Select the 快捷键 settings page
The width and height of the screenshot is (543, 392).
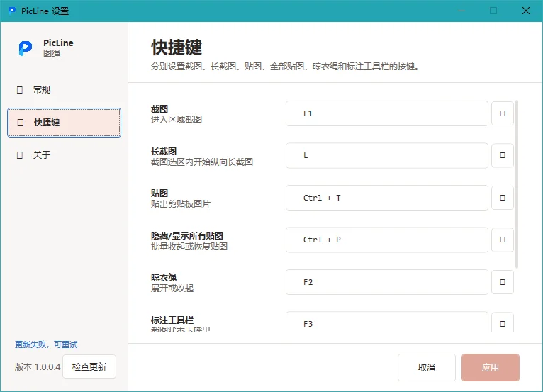point(64,123)
